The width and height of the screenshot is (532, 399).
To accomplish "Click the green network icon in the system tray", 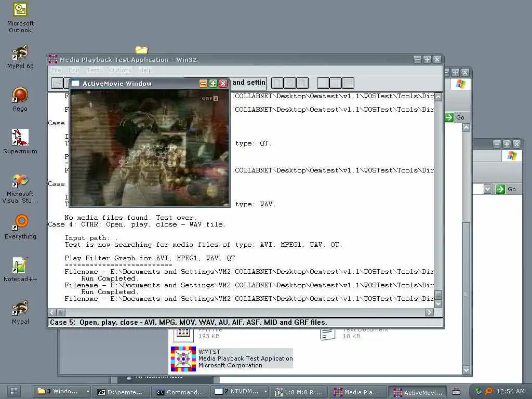I will click(478, 391).
